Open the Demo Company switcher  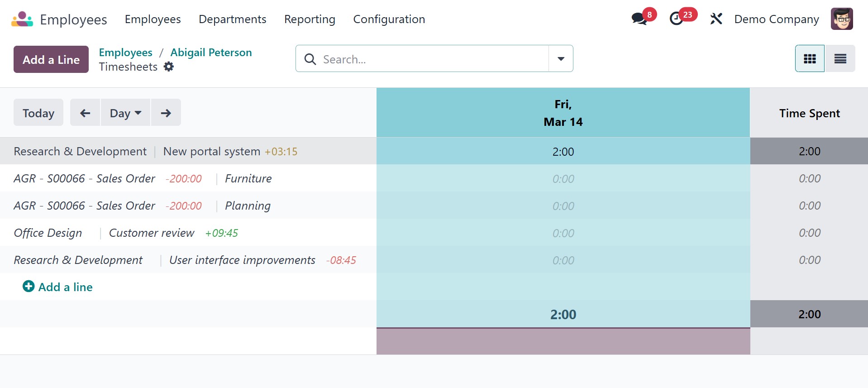pos(776,19)
